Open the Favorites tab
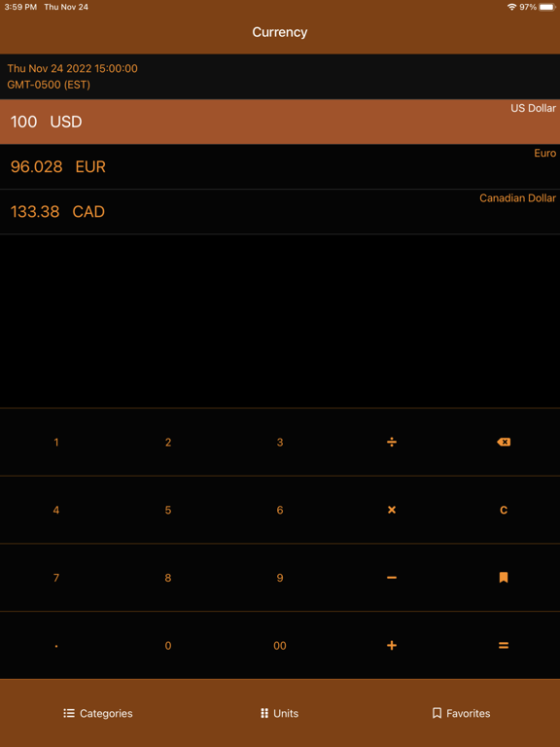560x747 pixels. [462, 713]
